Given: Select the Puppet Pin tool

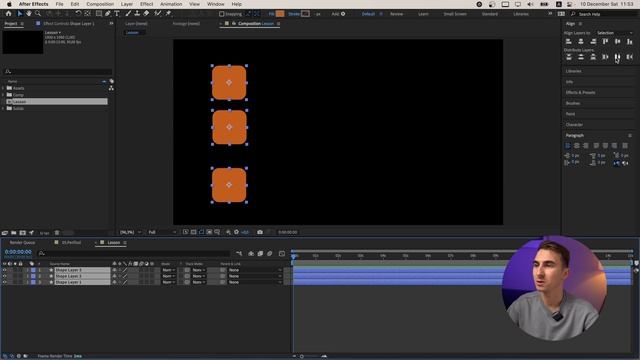Looking at the screenshot, I should 168,14.
